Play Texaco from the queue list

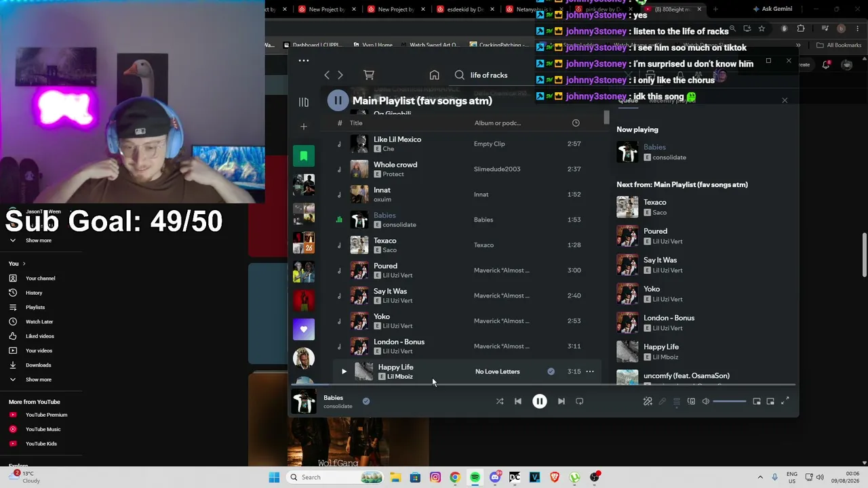pos(702,207)
